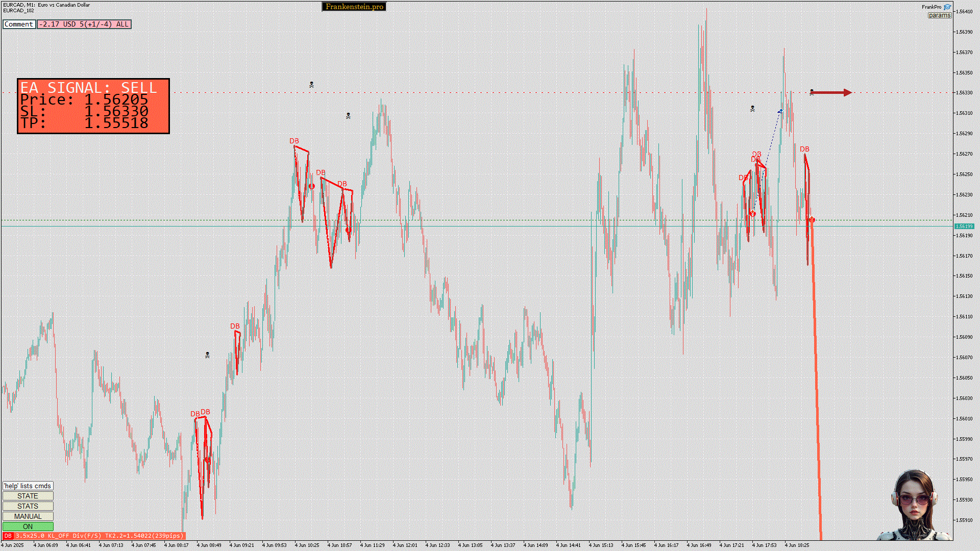This screenshot has height=551, width=980.
Task: Click the red DB strategy status bar
Action: 94,536
